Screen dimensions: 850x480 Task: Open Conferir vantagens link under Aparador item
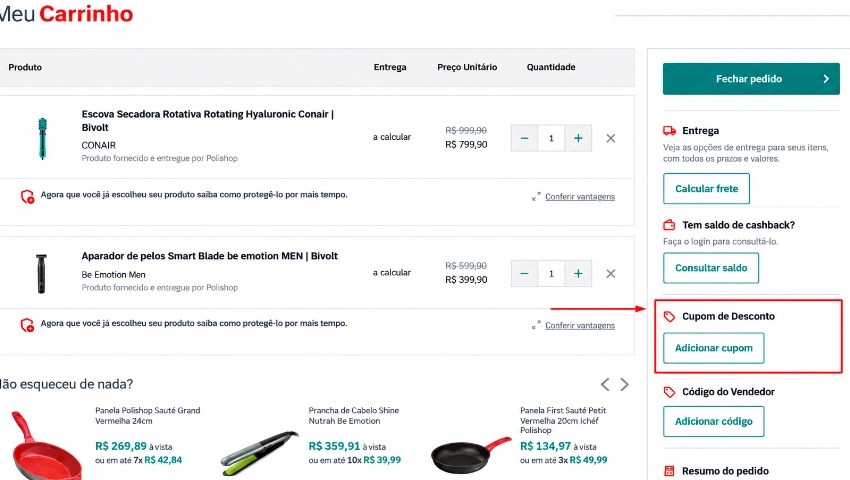pos(579,325)
